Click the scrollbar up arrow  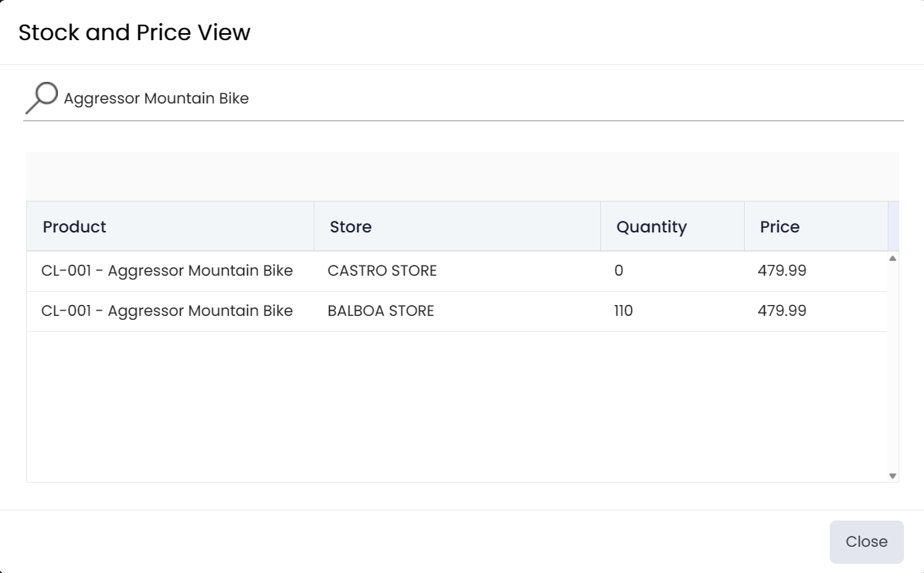[x=893, y=259]
